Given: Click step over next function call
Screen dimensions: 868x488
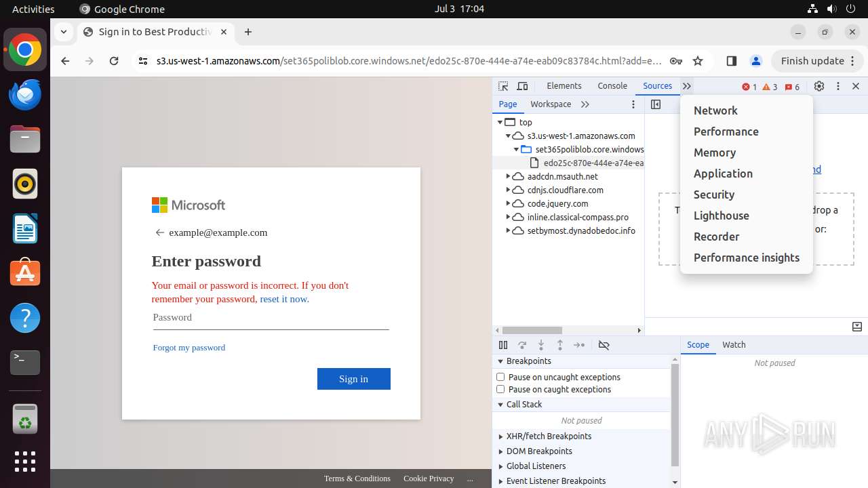Looking at the screenshot, I should (522, 345).
